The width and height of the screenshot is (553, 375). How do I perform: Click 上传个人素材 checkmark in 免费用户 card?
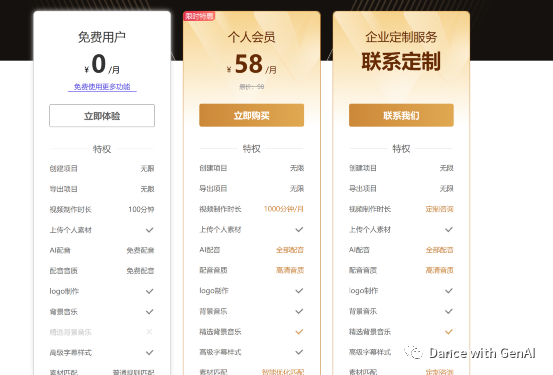(150, 230)
